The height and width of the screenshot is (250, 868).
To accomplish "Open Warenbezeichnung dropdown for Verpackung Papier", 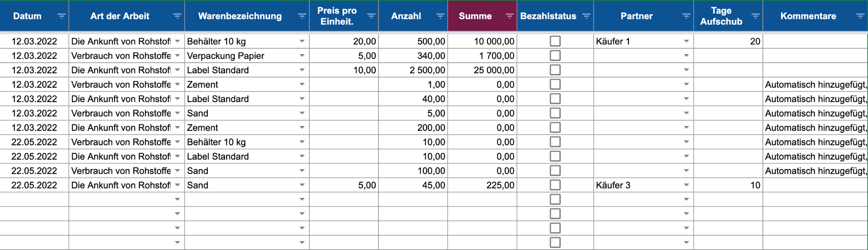I will click(x=302, y=56).
